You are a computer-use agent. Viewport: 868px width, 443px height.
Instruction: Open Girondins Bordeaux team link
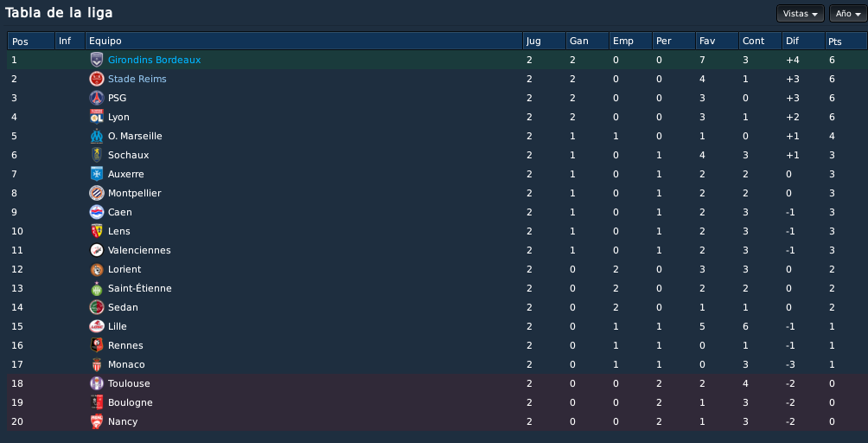[155, 60]
